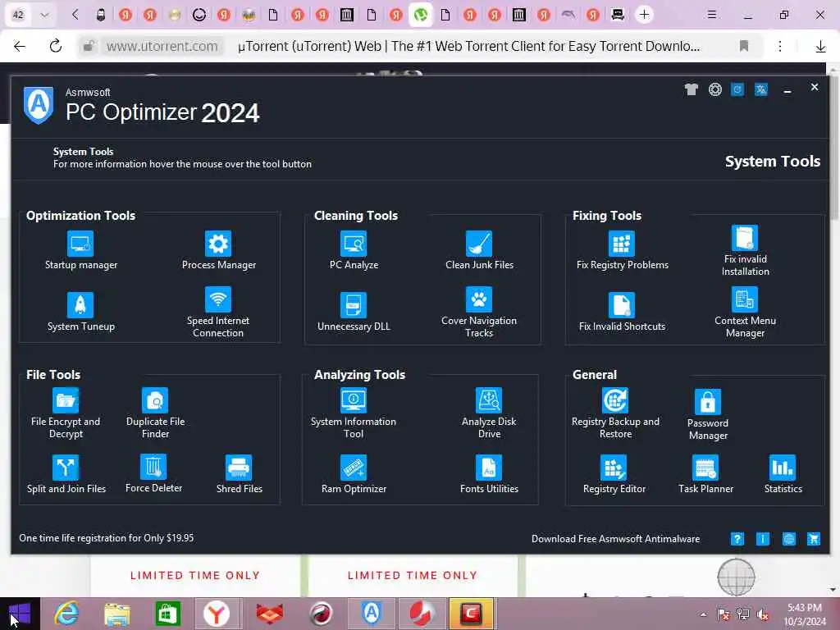Open Registry Editor tool
Viewport: 840px width, 630px height.
coord(614,474)
